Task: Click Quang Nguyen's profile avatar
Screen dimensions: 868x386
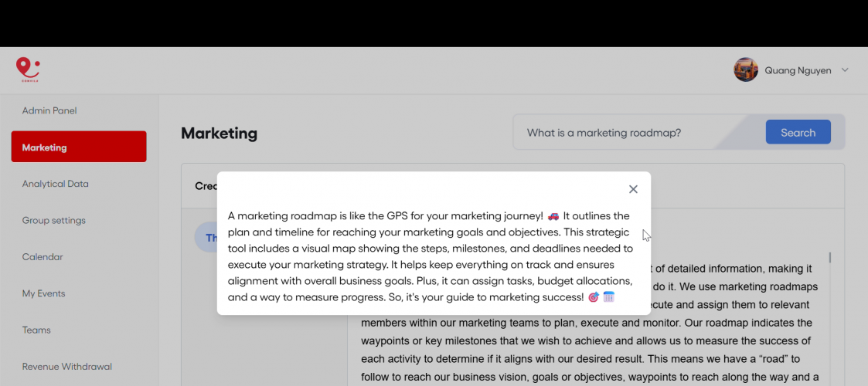Action: [746, 70]
